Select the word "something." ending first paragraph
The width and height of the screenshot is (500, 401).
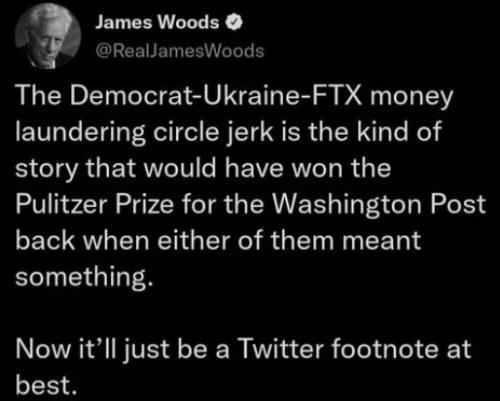[84, 277]
